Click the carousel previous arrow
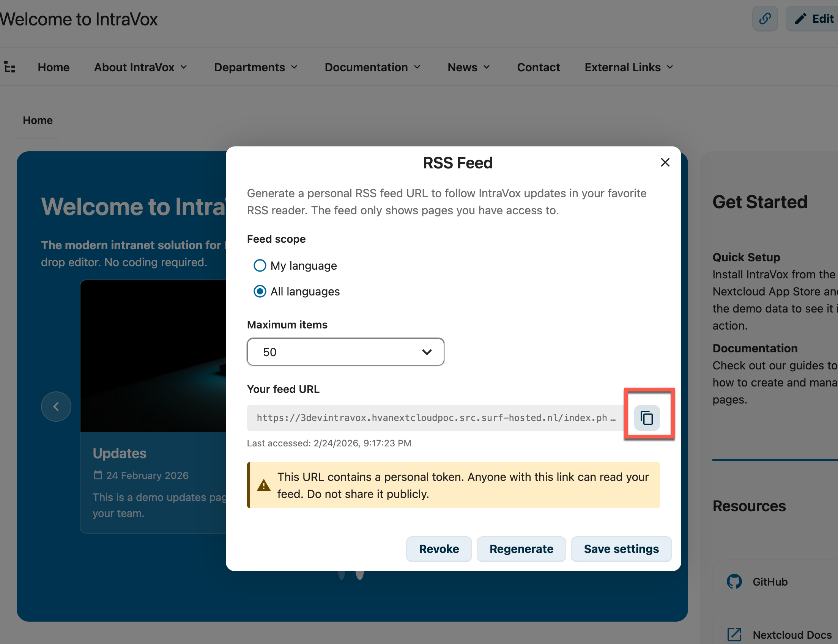The width and height of the screenshot is (838, 644). click(56, 406)
